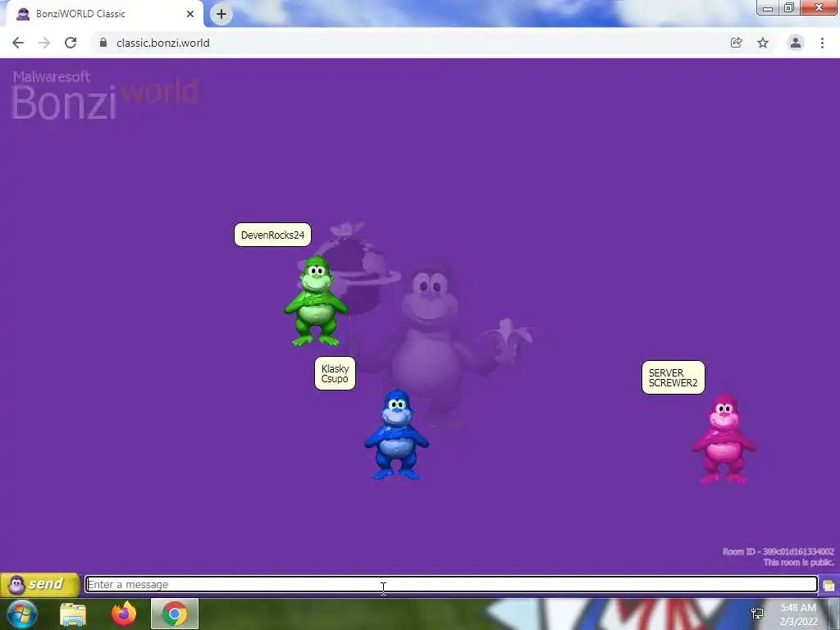Open the Windows Start menu

click(x=22, y=614)
